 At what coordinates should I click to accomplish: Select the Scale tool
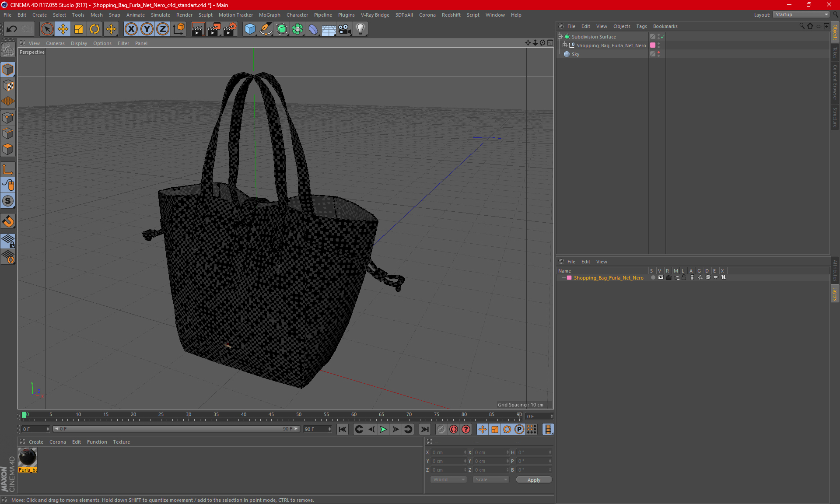[x=79, y=29]
